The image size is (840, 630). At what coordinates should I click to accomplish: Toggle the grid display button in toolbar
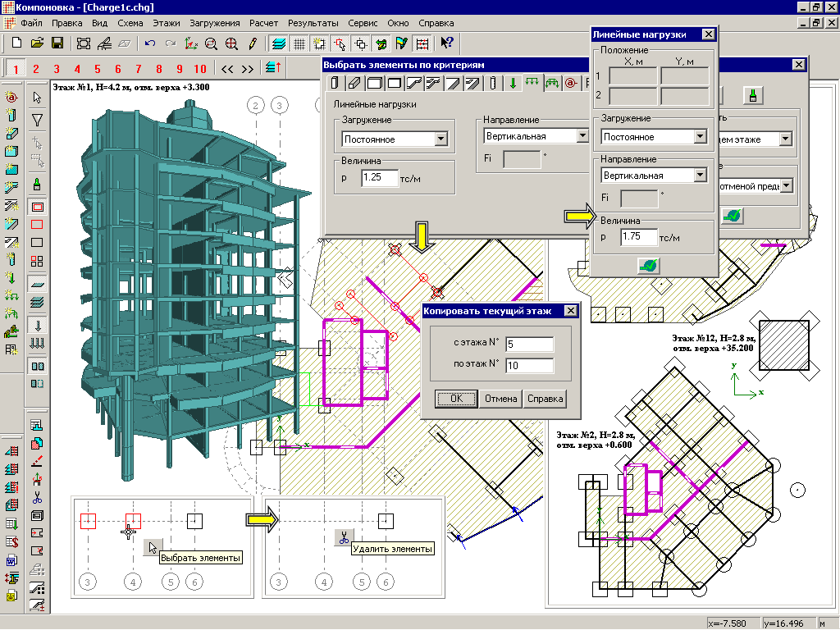[x=299, y=43]
